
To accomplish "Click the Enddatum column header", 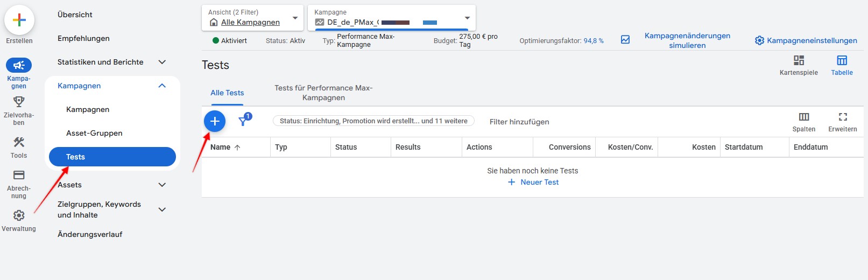I will pyautogui.click(x=810, y=147).
